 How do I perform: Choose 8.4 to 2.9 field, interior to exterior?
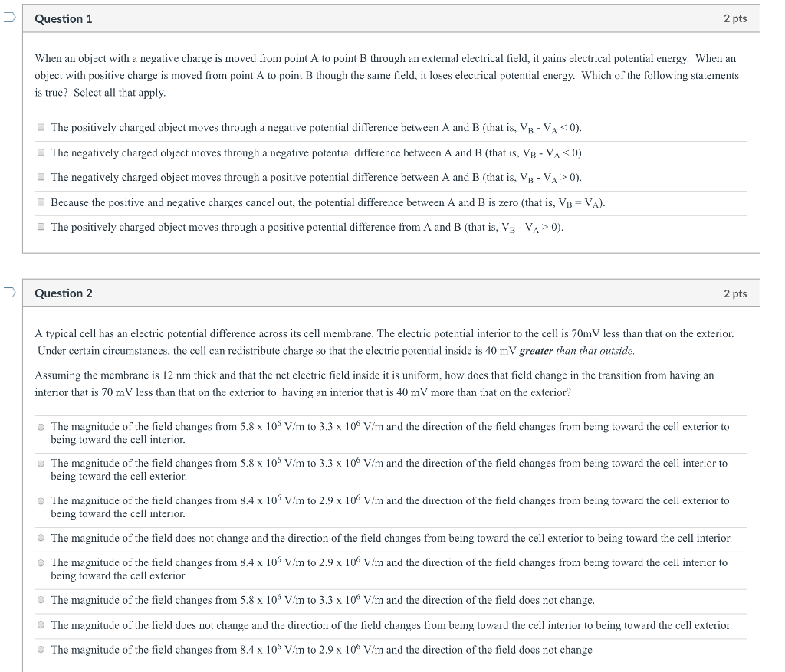pyautogui.click(x=41, y=563)
